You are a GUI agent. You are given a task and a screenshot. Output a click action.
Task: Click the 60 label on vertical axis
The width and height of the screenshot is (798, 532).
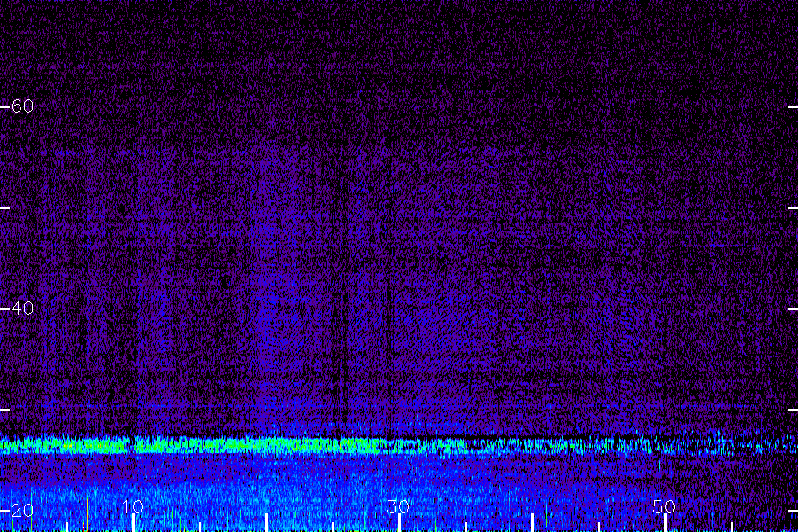[x=22, y=106]
